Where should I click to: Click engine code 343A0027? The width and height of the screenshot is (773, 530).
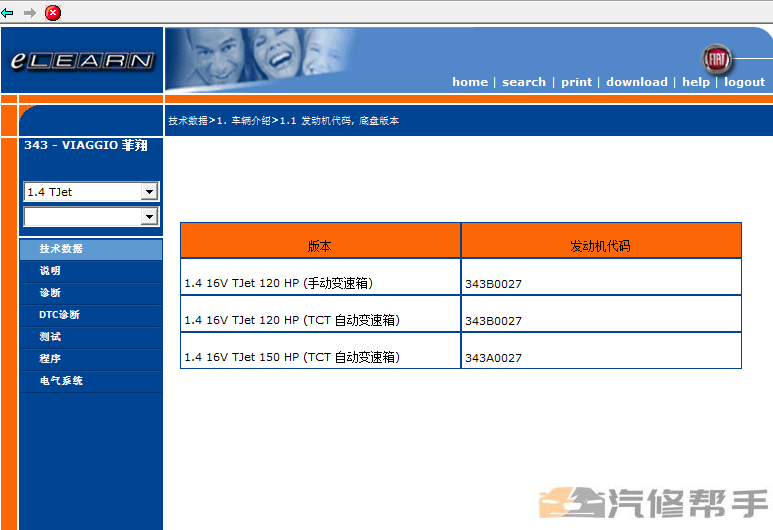coord(601,351)
